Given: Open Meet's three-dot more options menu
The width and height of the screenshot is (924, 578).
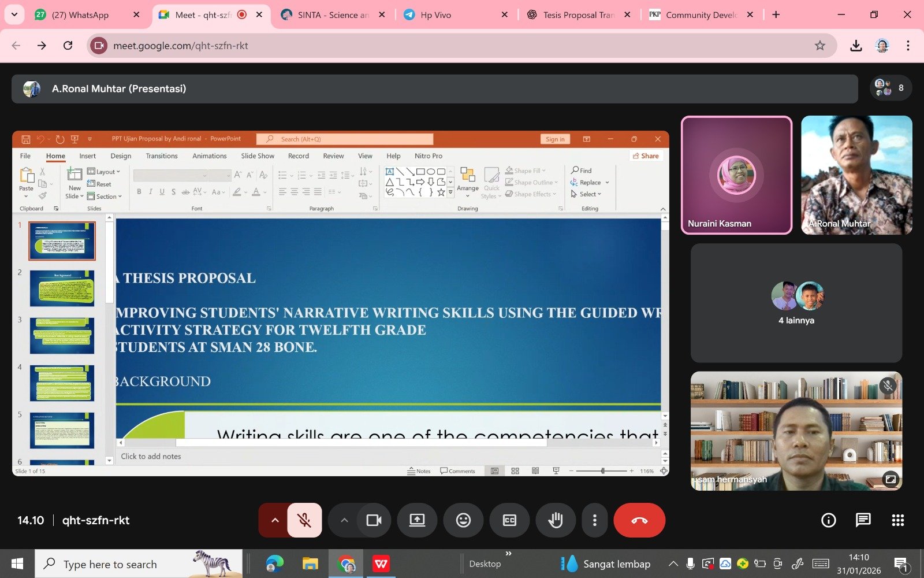Looking at the screenshot, I should coord(594,520).
